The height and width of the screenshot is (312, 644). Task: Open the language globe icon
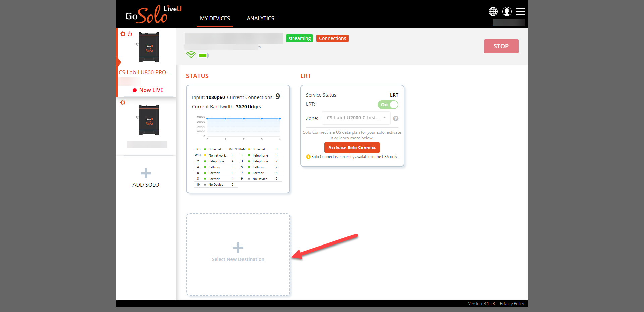(x=493, y=12)
